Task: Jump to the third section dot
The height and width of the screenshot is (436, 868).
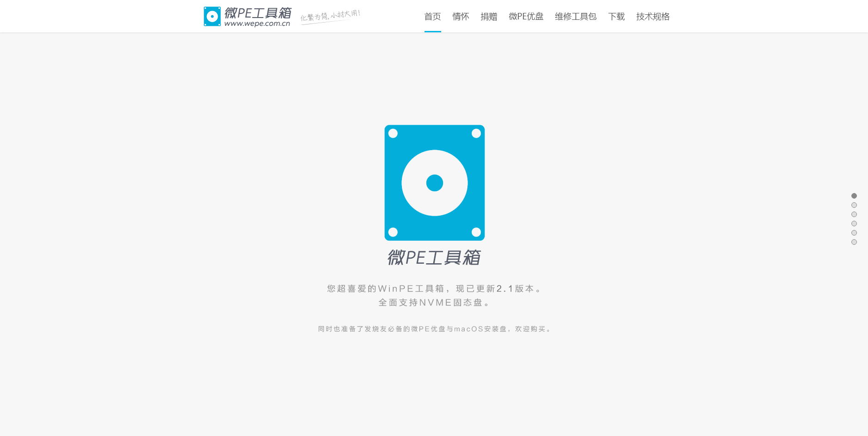Action: [854, 214]
